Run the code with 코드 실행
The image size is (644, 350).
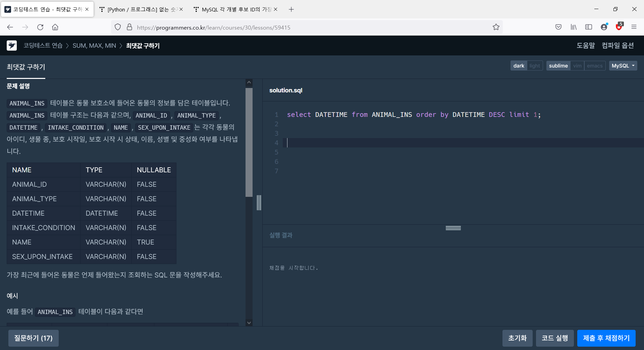[x=555, y=338]
